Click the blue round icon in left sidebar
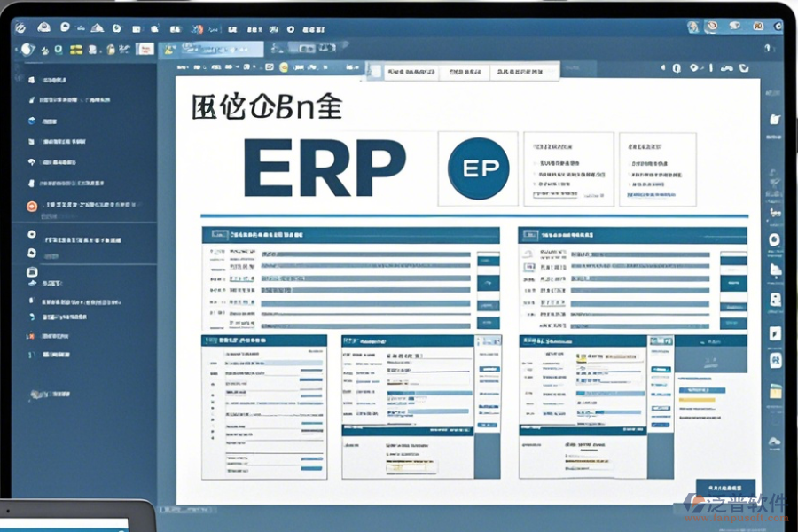 32,120
